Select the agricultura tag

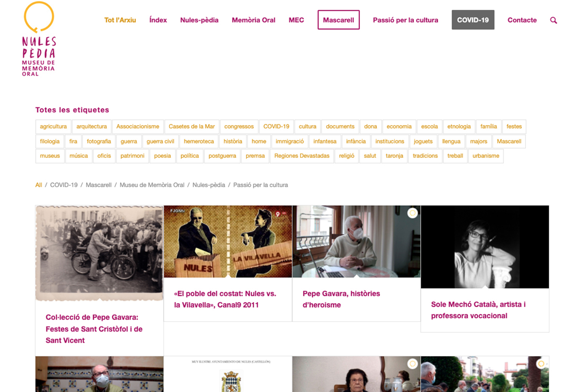coord(53,127)
